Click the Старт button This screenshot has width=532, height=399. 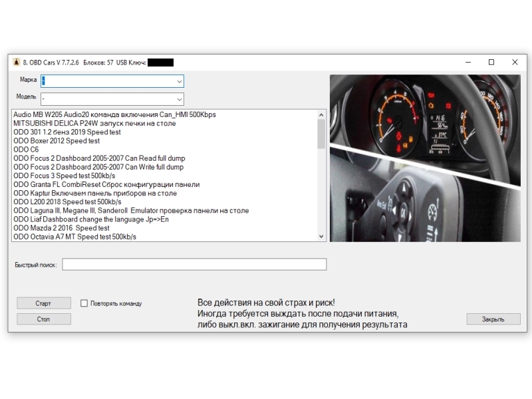[44, 303]
